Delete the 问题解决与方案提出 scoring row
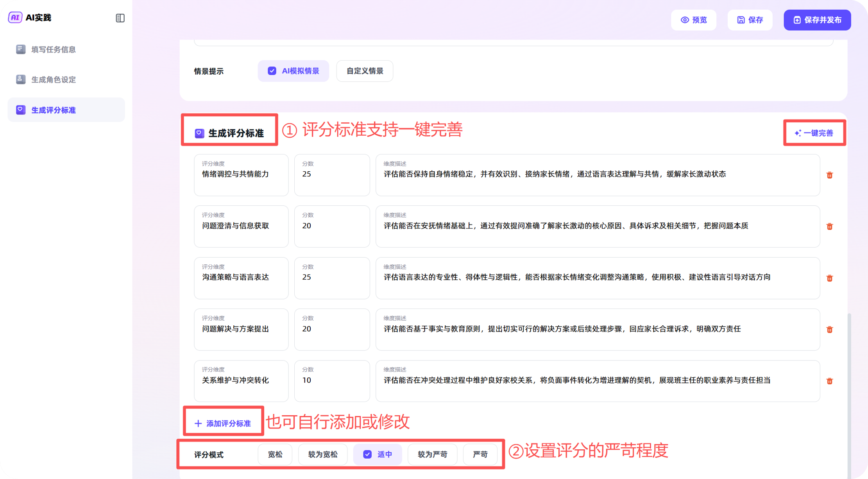 830,330
